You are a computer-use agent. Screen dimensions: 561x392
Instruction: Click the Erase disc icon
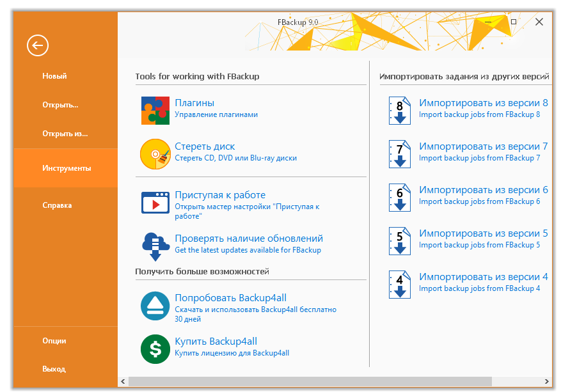pyautogui.click(x=155, y=154)
